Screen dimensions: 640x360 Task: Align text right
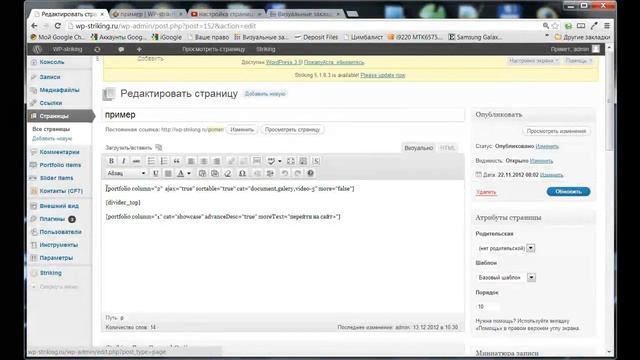coord(217,161)
